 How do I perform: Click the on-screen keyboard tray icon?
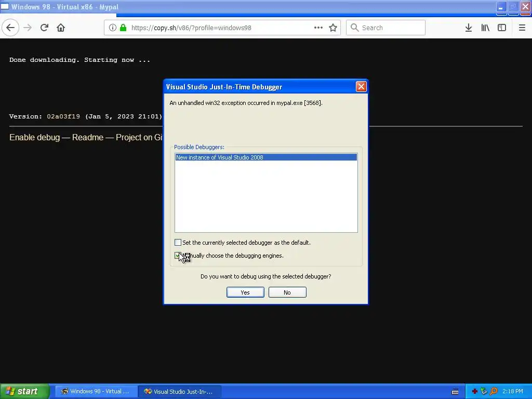[455, 392]
